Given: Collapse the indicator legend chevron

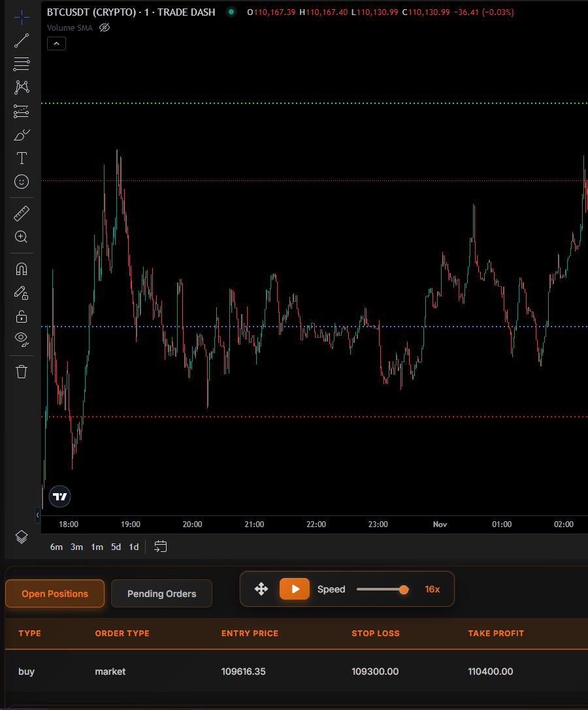Looking at the screenshot, I should pyautogui.click(x=57, y=44).
